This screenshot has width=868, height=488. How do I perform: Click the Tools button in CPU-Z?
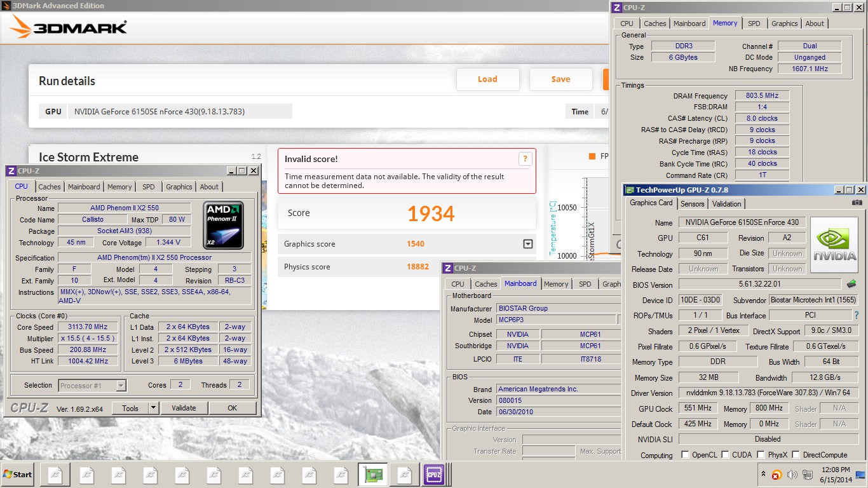pos(130,409)
